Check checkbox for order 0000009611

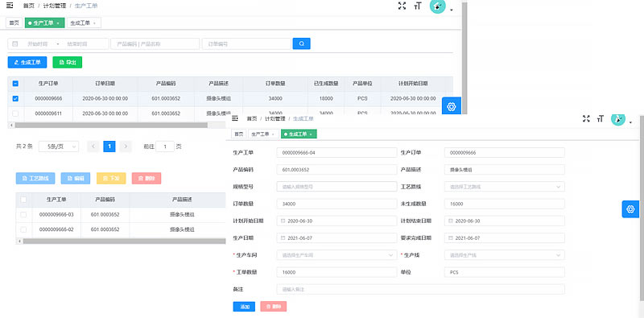coord(15,114)
